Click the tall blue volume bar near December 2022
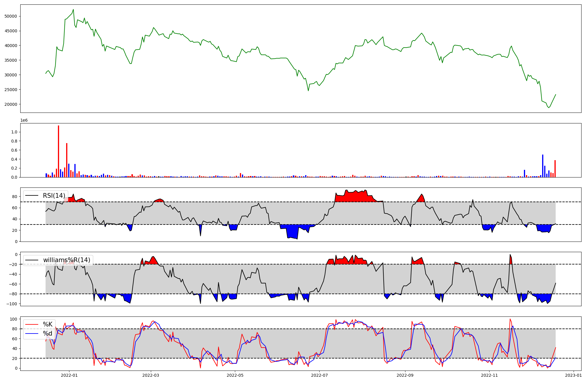588x382 pixels. pyautogui.click(x=543, y=166)
